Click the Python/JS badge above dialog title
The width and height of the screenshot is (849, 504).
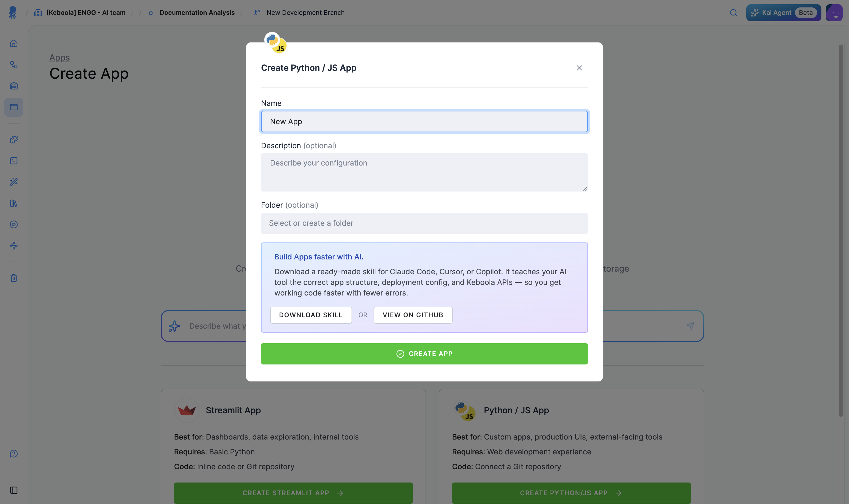[x=275, y=43]
